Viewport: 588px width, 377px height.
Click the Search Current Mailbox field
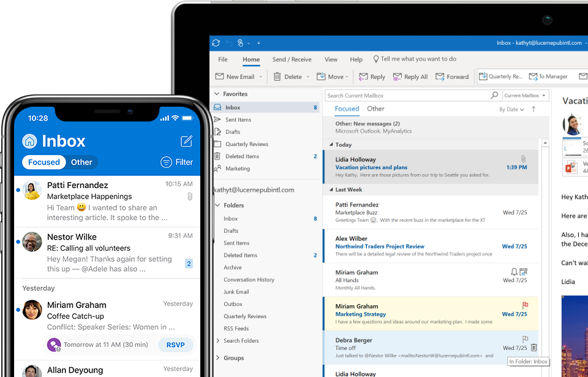point(407,96)
